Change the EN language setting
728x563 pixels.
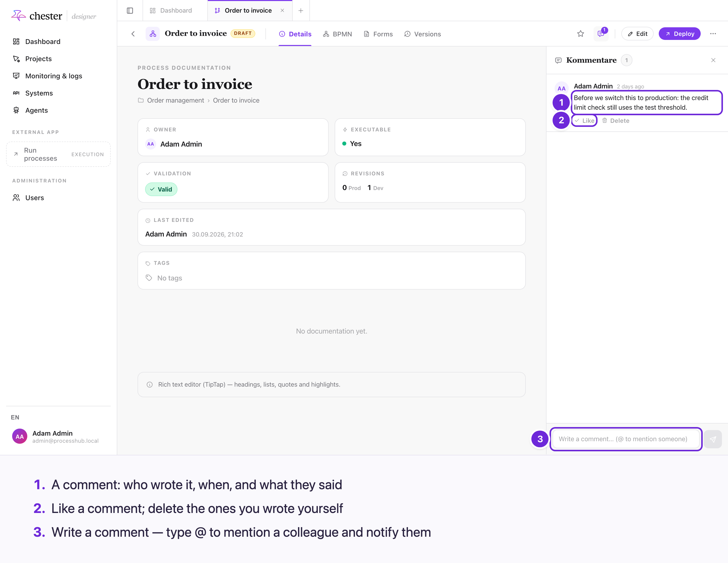point(15,417)
